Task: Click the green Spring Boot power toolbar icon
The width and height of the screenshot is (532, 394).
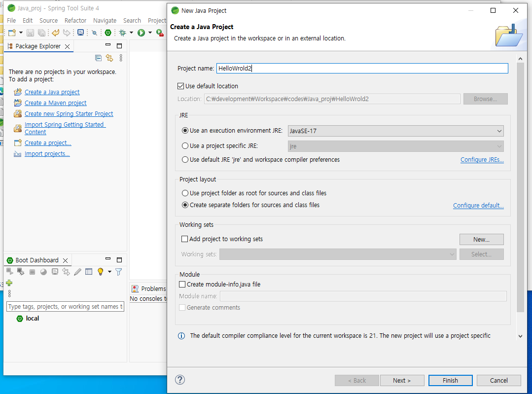Action: 108,33
